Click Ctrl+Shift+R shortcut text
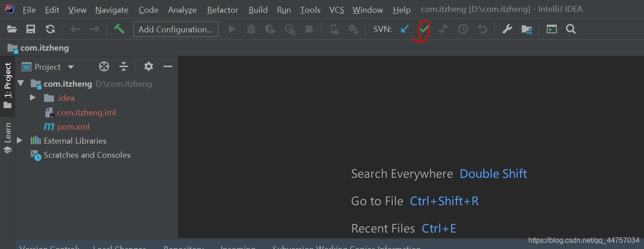644x249 pixels. click(444, 201)
